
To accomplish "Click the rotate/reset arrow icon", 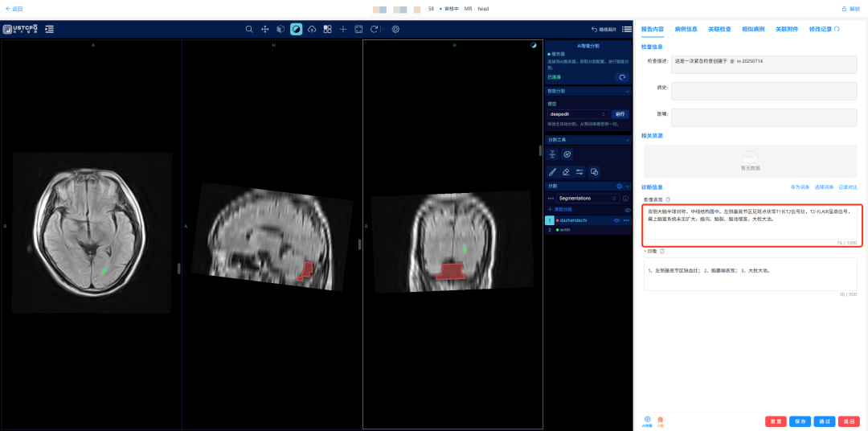I will [375, 30].
